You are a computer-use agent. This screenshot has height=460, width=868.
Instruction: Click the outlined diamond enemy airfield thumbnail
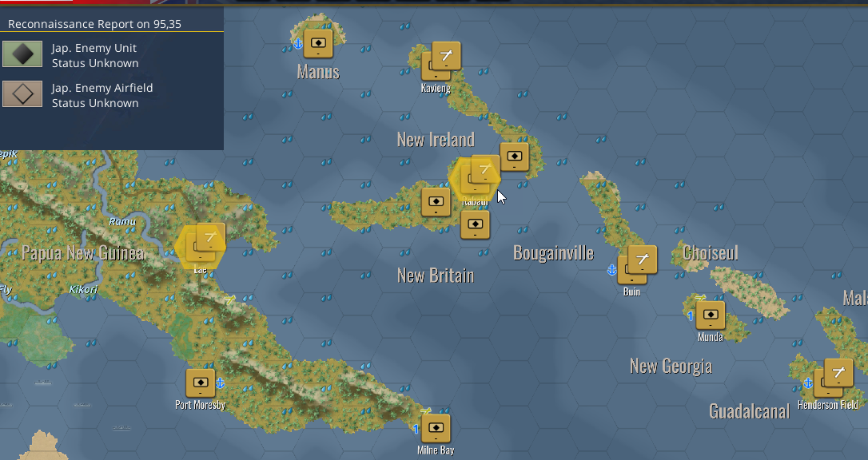(22, 94)
